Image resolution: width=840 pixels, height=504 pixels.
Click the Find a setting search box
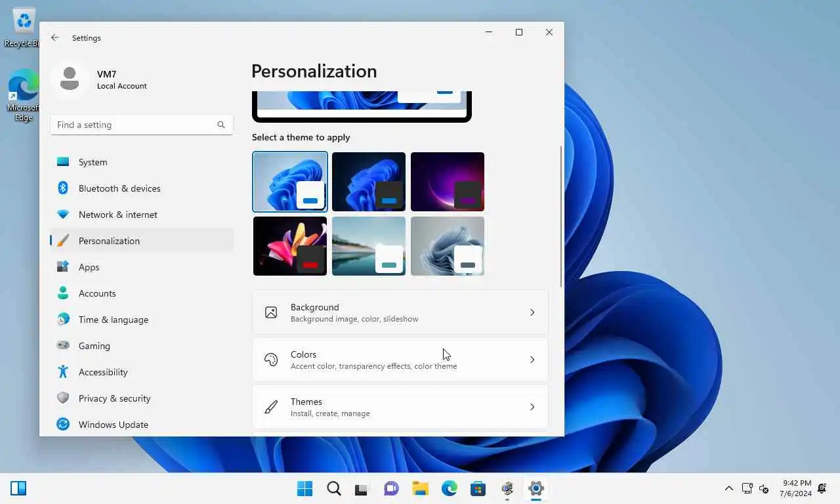click(x=142, y=125)
